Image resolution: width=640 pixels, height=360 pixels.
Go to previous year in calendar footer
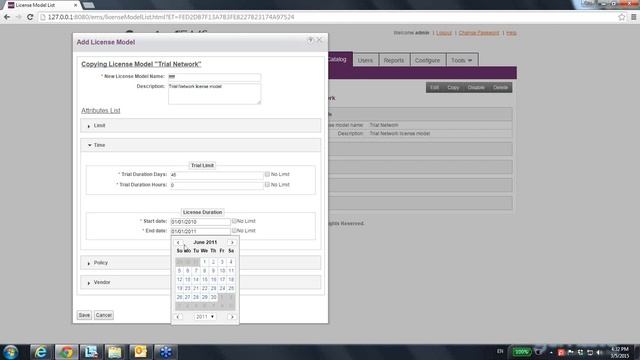178,317
